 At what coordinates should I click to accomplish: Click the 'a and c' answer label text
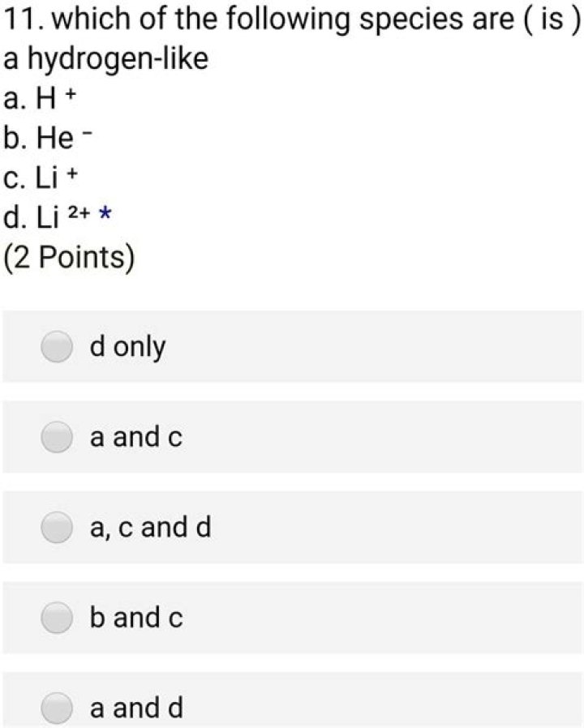[136, 438]
